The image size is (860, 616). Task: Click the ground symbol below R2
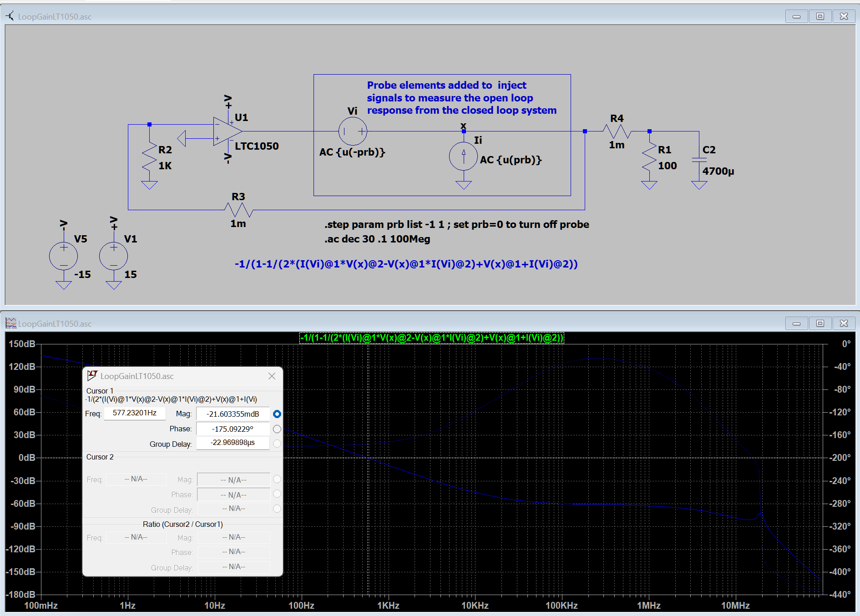(x=149, y=185)
